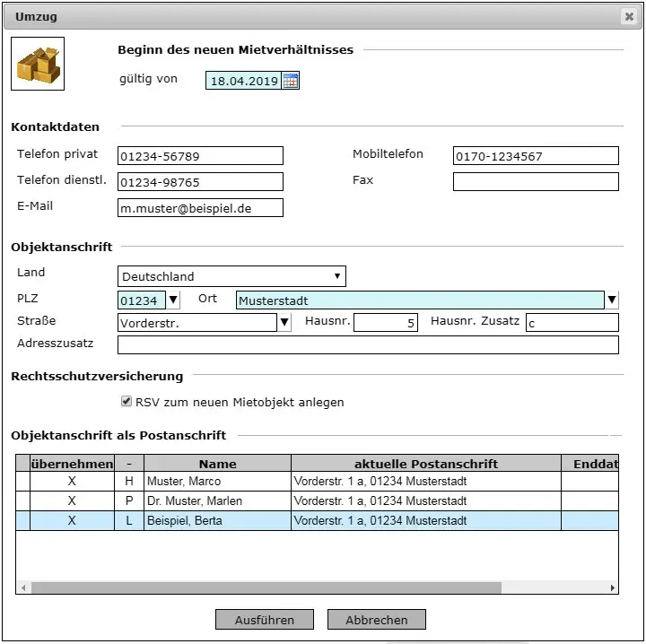
Task: Toggle übernehmen X for Muster, Marco
Action: pyautogui.click(x=72, y=482)
